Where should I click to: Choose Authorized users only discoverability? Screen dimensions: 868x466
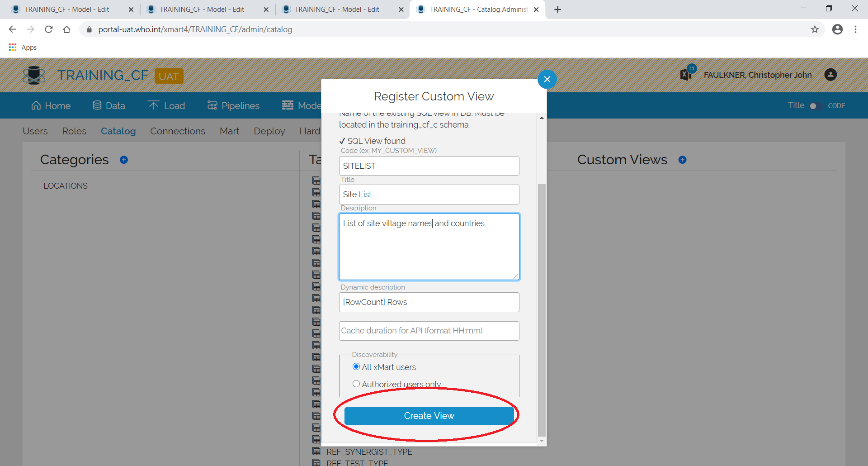[356, 383]
